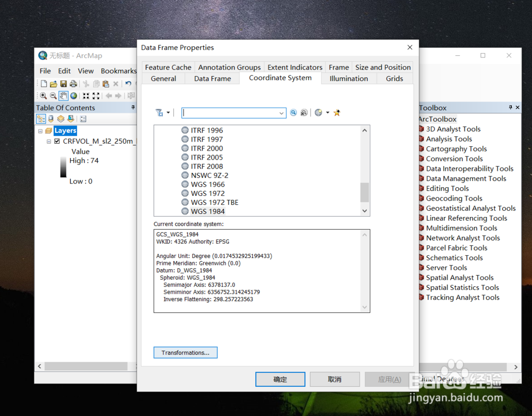Select the Zoom In magnifier tool
This screenshot has width=532, height=416.
point(44,96)
